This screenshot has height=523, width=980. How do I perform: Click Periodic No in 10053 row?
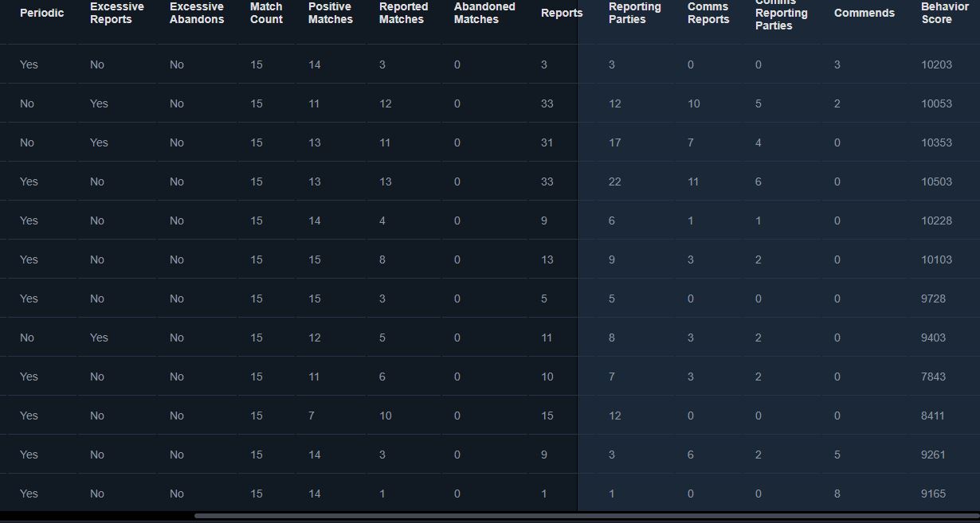[x=27, y=103]
